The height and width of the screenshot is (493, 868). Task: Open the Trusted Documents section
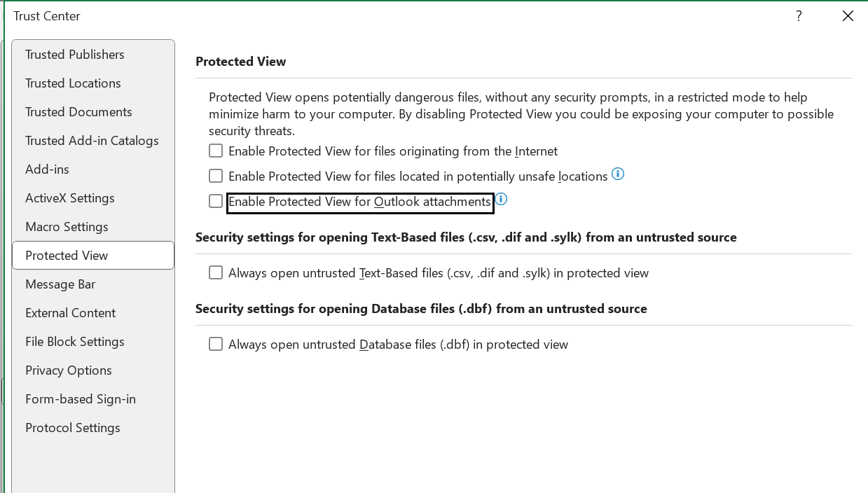(x=78, y=111)
